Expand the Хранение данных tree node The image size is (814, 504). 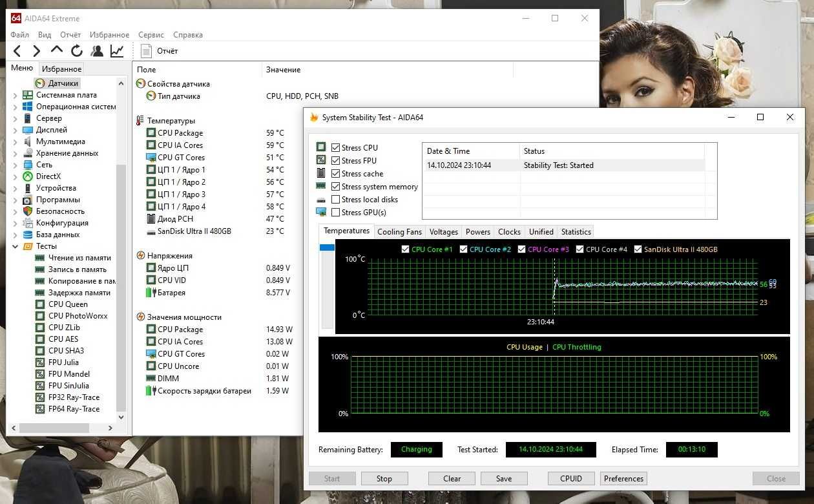point(16,153)
